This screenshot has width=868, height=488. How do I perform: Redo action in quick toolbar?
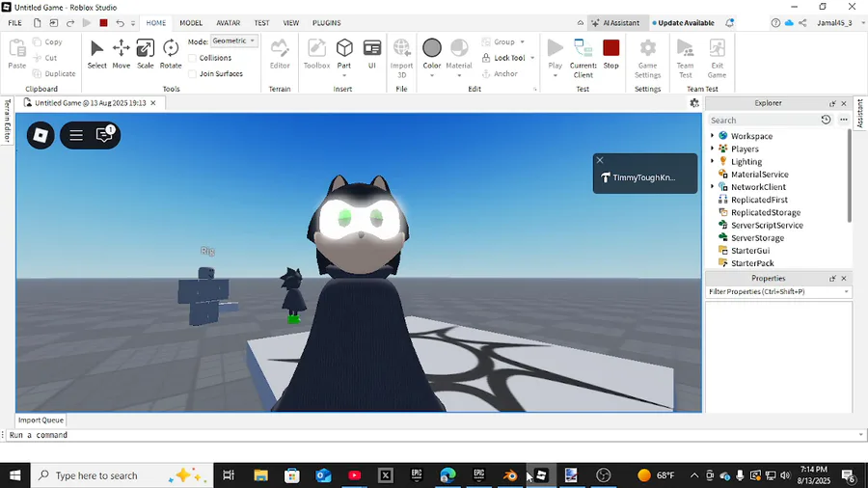70,23
